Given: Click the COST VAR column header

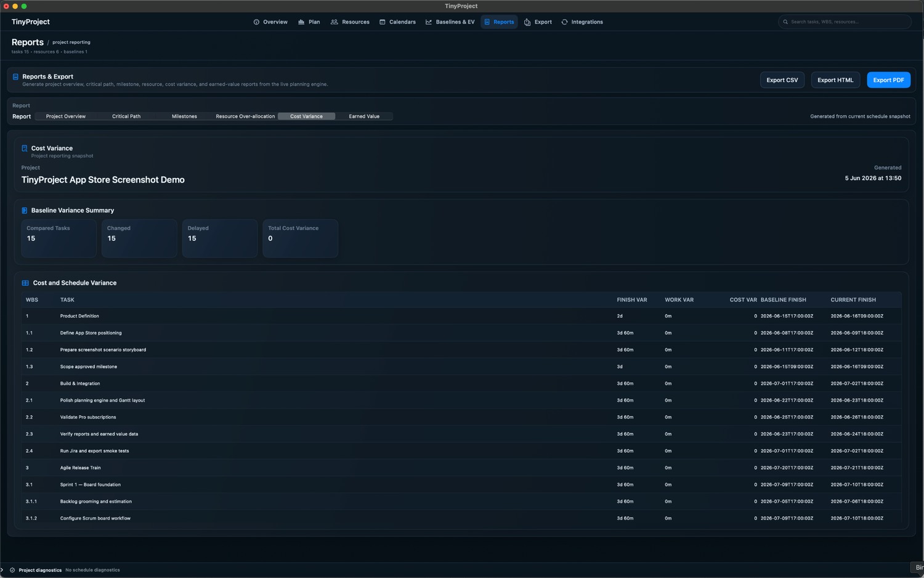Looking at the screenshot, I should click(x=743, y=300).
